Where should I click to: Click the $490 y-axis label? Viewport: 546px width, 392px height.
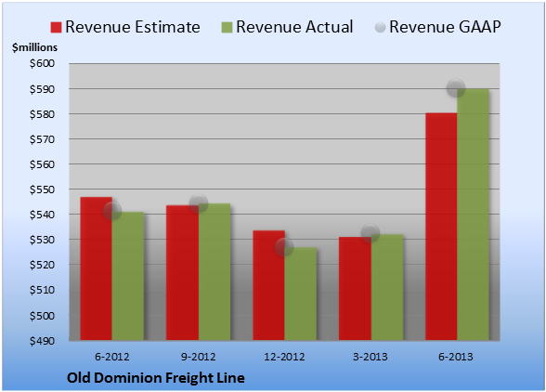[x=42, y=341]
